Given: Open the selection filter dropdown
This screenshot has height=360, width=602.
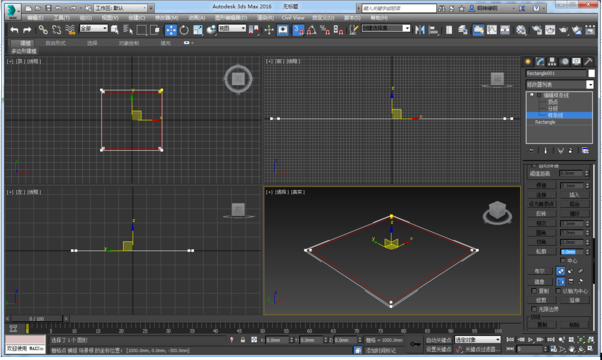Looking at the screenshot, I should [94, 28].
